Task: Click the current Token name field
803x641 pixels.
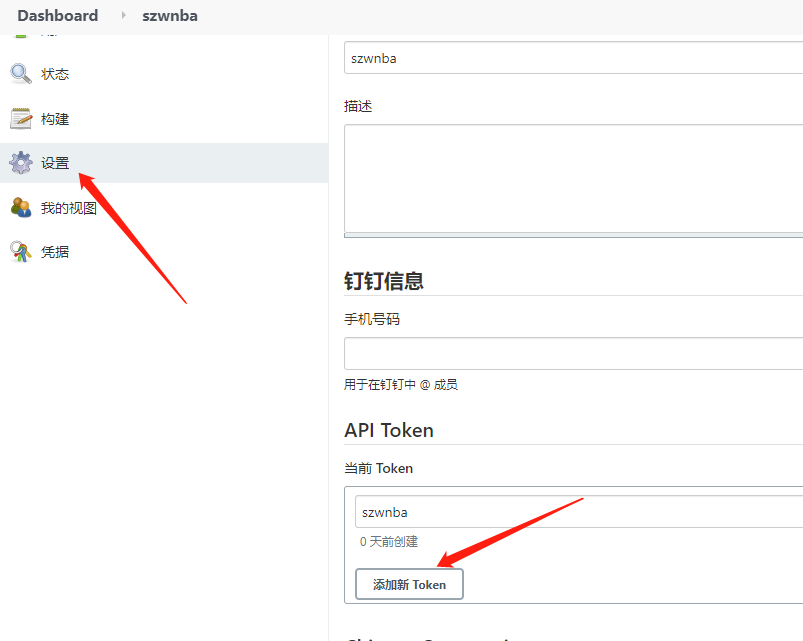Action: click(x=578, y=512)
